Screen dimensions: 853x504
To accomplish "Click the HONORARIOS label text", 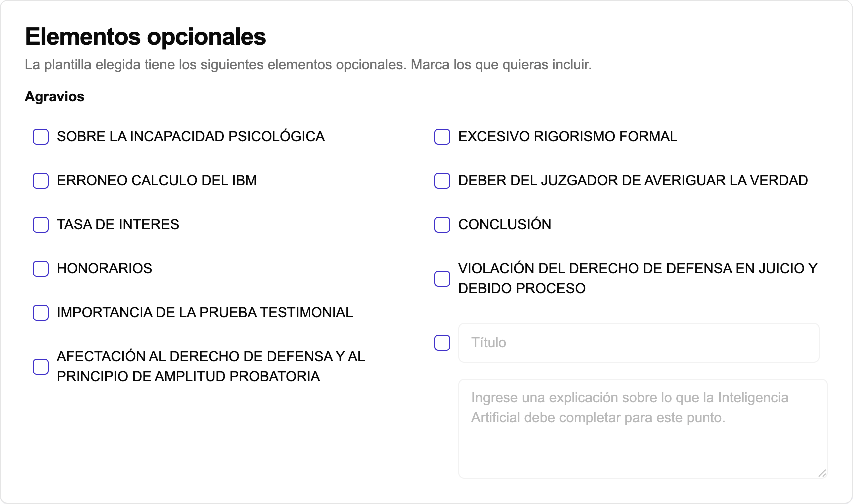I will click(104, 269).
